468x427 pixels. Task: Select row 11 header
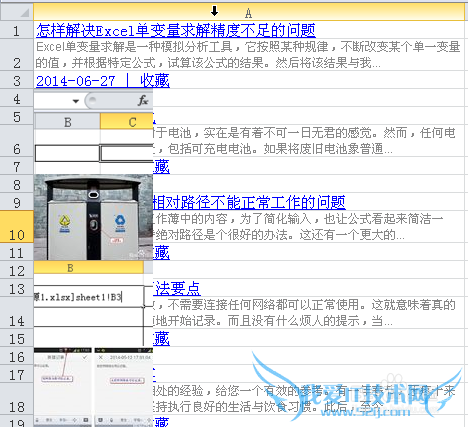pos(17,252)
